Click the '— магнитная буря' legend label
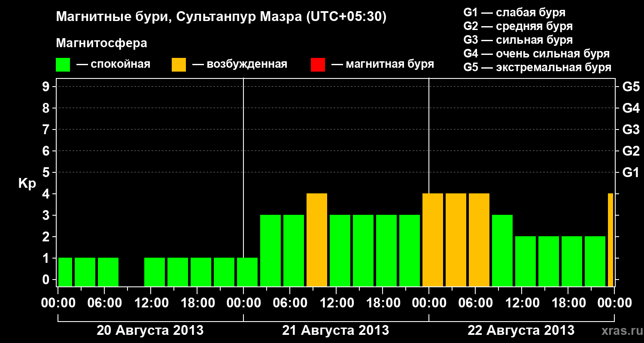The height and width of the screenshot is (343, 644). (383, 64)
